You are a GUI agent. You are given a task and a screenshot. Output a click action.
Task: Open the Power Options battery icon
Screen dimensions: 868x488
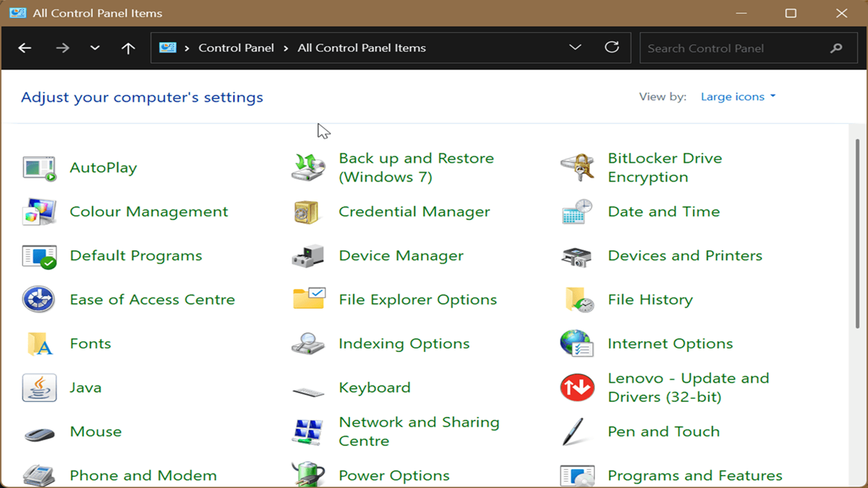308,475
